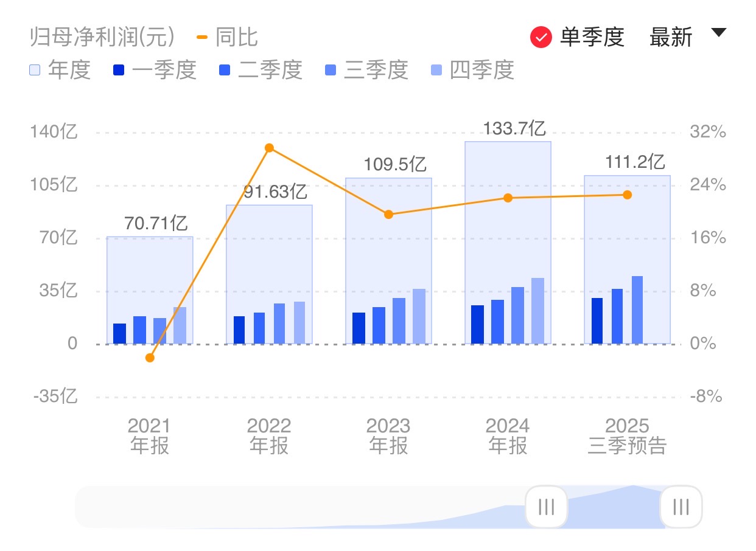Click the 2021 year-over-year line point

(x=150, y=358)
